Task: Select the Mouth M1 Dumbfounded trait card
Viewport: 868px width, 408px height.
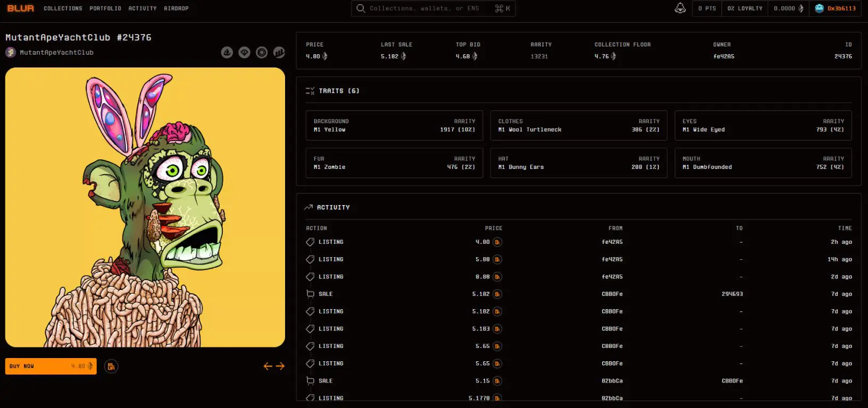Action: [763, 163]
